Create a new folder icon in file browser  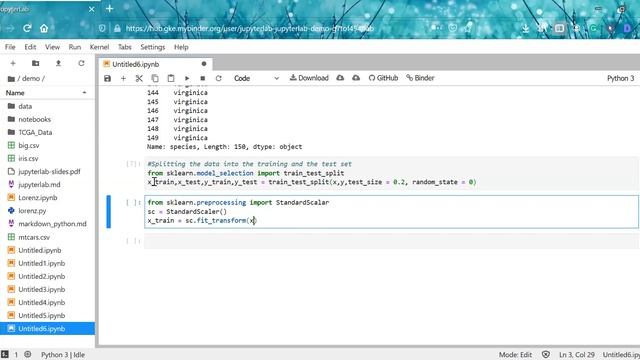[36, 63]
